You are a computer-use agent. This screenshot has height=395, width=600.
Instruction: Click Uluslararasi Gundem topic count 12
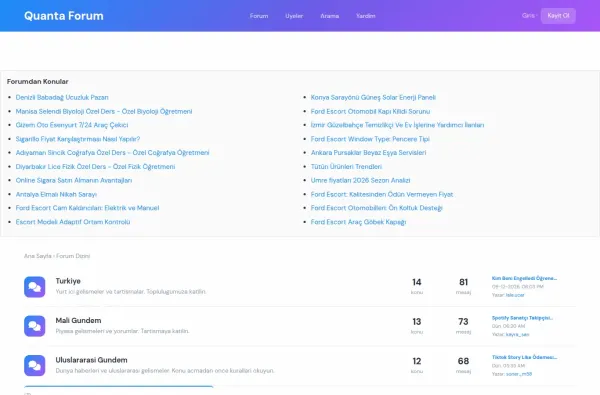(417, 361)
